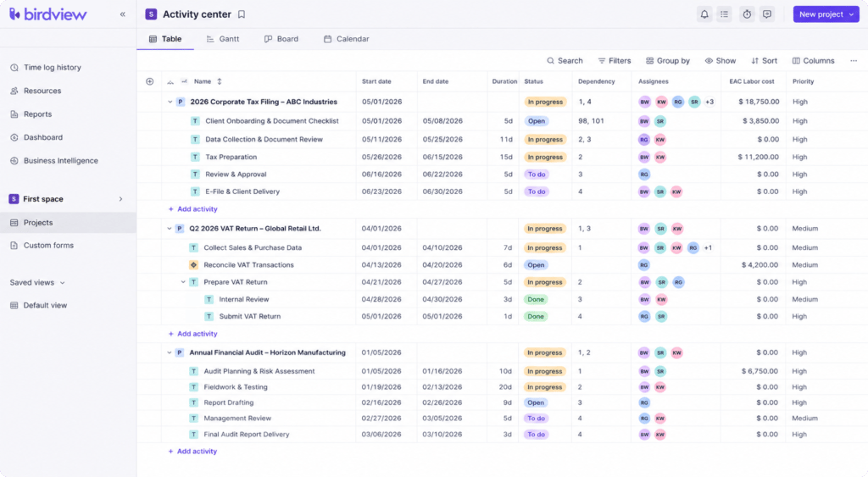
Task: Toggle the Show visibility options
Action: coord(721,61)
